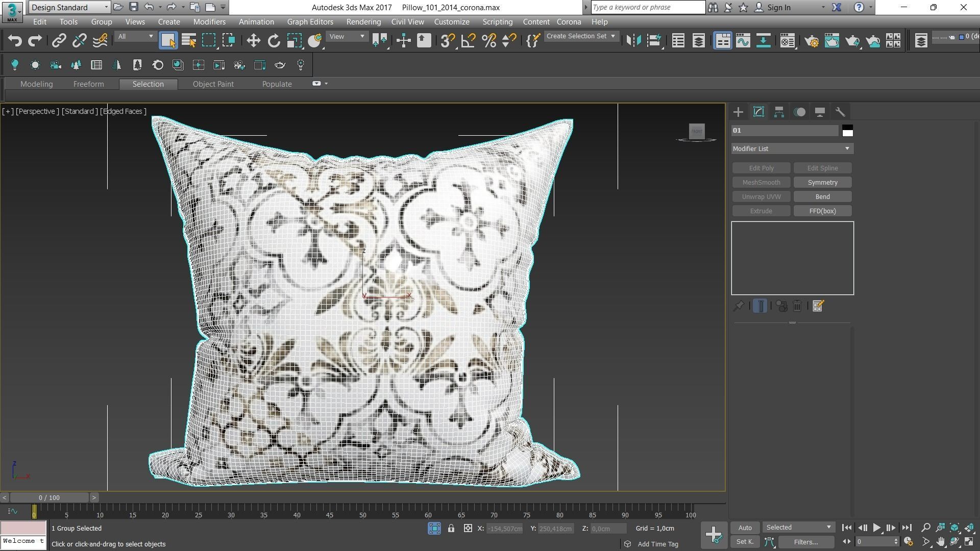Open Select by Name dialog
The height and width of the screenshot is (551, 980).
(189, 41)
